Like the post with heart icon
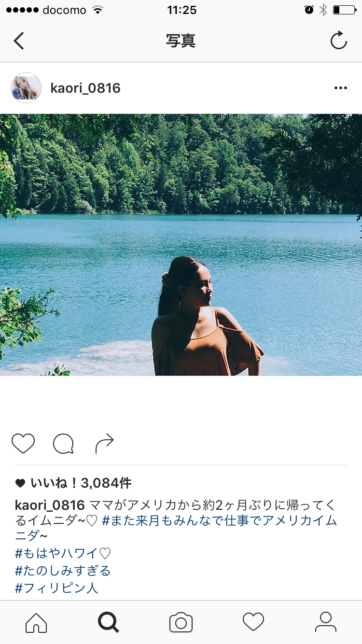This screenshot has height=644, width=362. [23, 443]
